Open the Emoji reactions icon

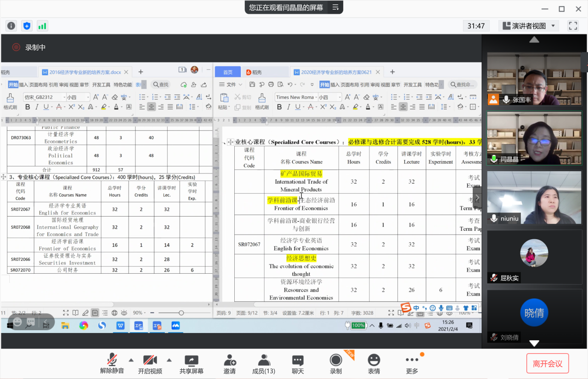[x=374, y=360]
